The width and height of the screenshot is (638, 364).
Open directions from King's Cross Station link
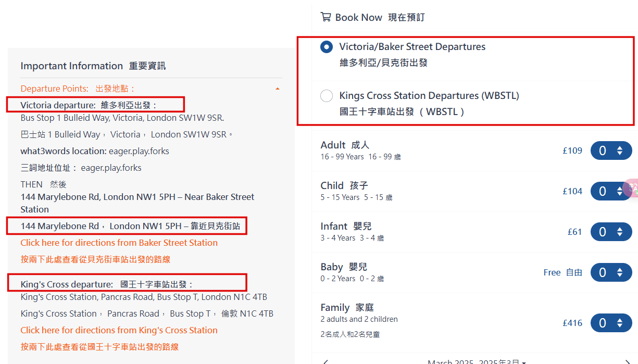pos(119,330)
